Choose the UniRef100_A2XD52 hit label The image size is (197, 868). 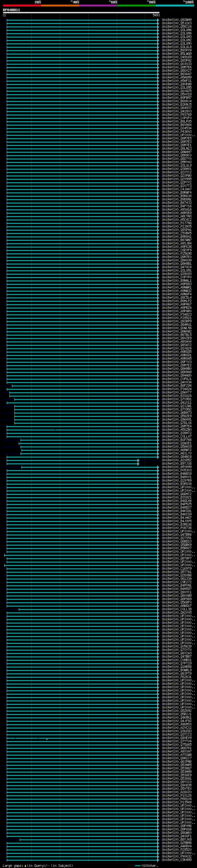click(x=177, y=460)
